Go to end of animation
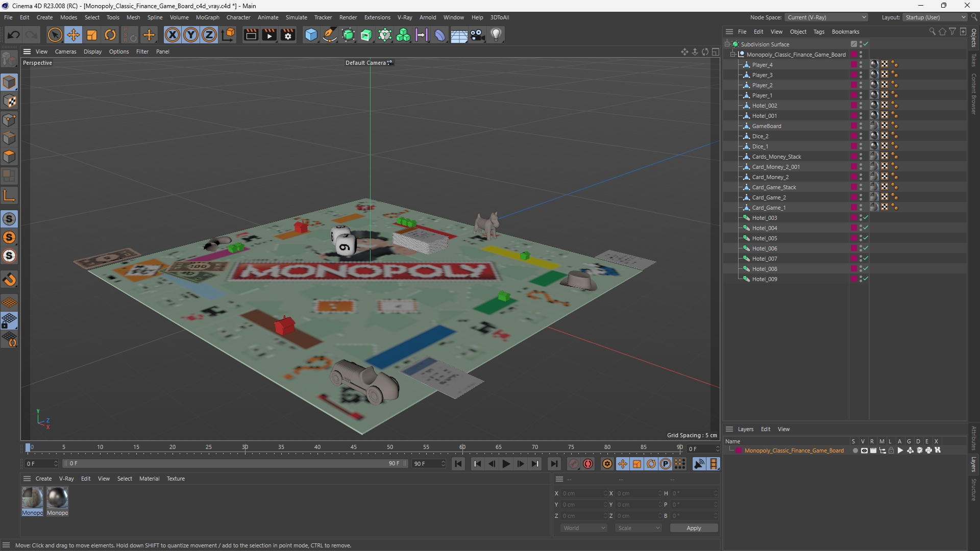This screenshot has height=551, width=980. point(554,464)
